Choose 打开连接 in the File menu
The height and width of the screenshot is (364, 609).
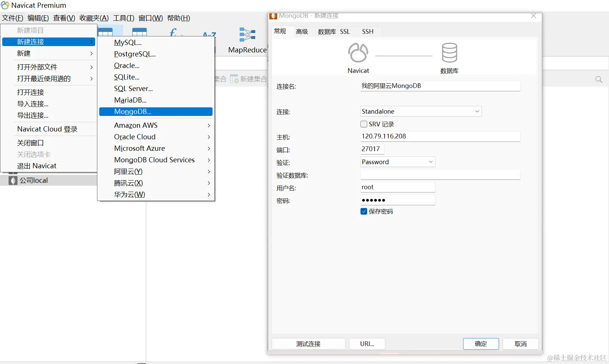pyautogui.click(x=49, y=92)
